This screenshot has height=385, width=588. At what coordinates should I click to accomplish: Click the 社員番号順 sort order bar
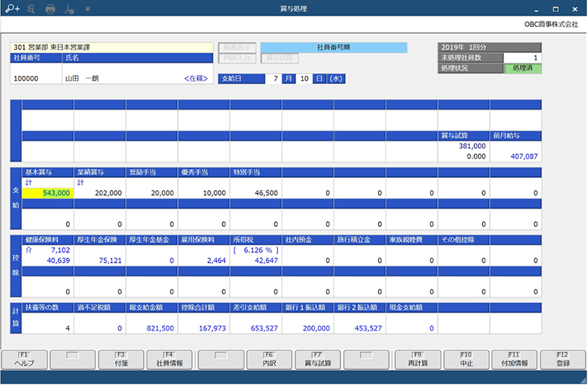pyautogui.click(x=333, y=47)
